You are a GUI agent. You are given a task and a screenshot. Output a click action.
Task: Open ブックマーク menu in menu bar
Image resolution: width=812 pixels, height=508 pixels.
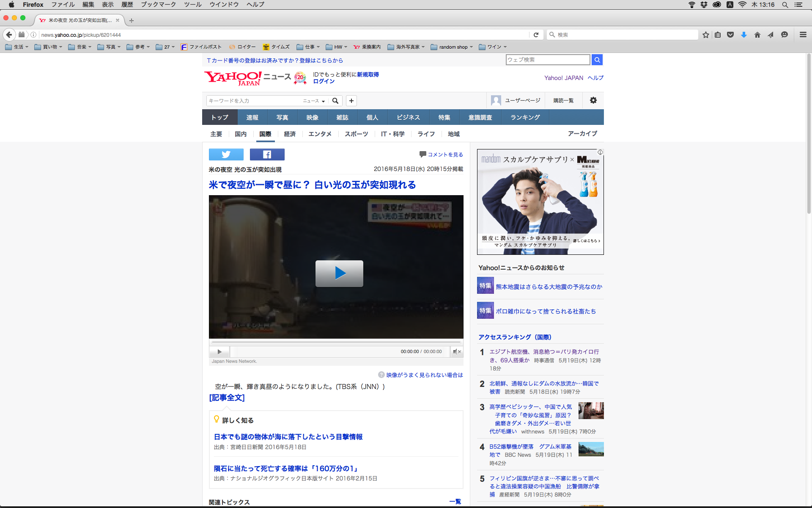coord(158,5)
